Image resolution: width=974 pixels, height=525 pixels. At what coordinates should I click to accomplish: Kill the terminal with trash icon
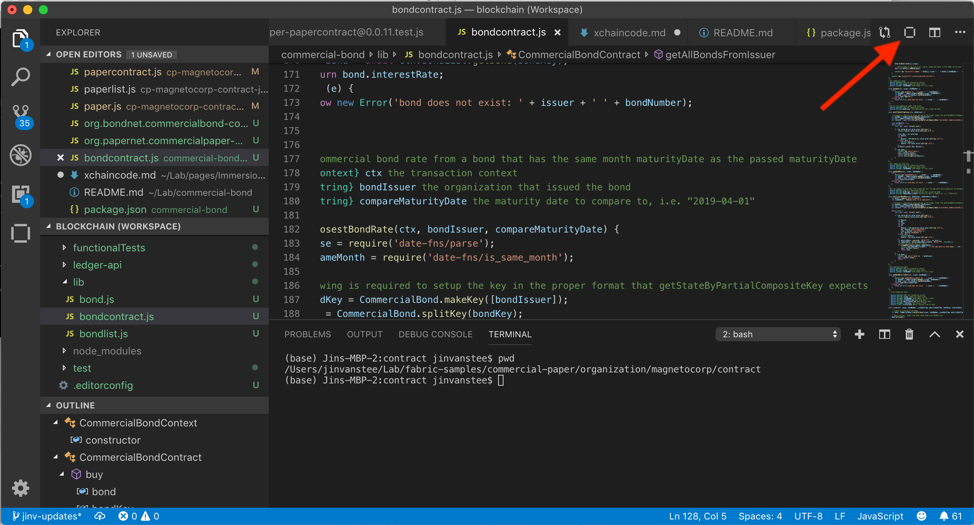(909, 334)
